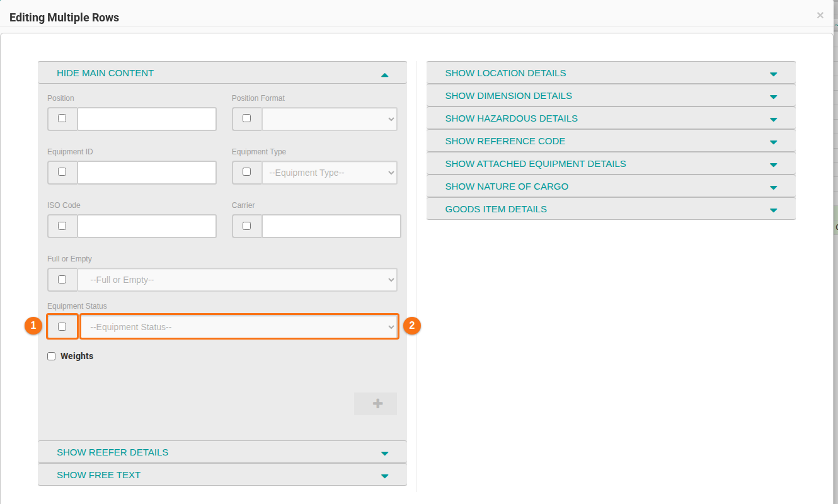Screen dimensions: 838x504
Task: Click arrow icon beside Goods Item Details
Action: 774,210
